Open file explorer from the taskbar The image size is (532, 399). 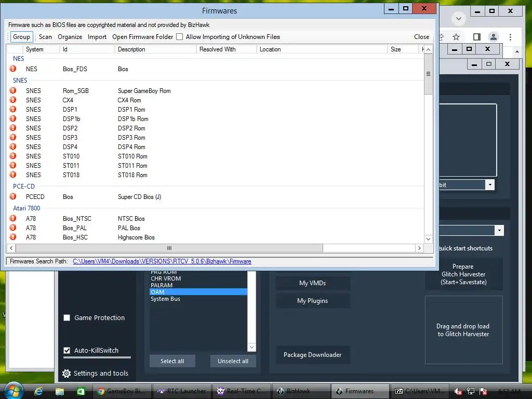pyautogui.click(x=59, y=391)
